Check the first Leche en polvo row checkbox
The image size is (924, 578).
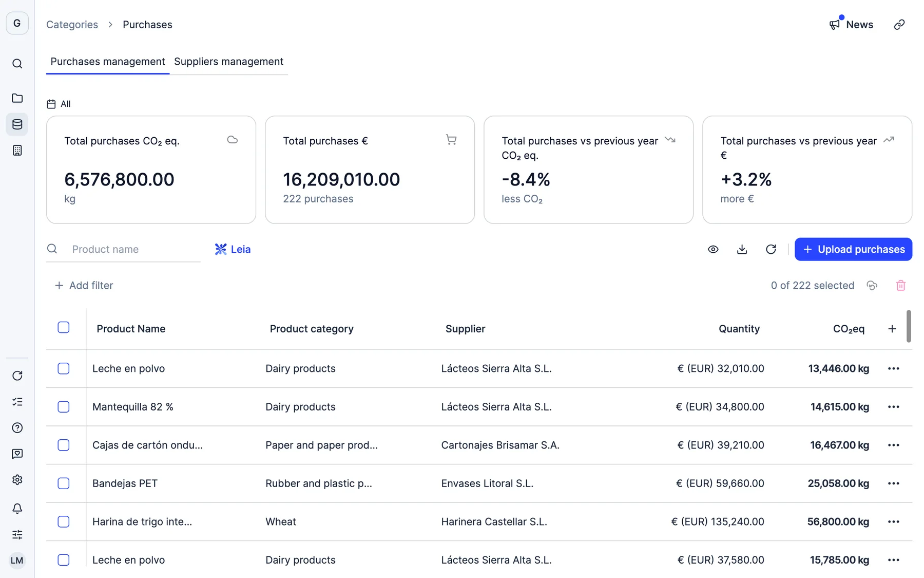click(x=64, y=368)
